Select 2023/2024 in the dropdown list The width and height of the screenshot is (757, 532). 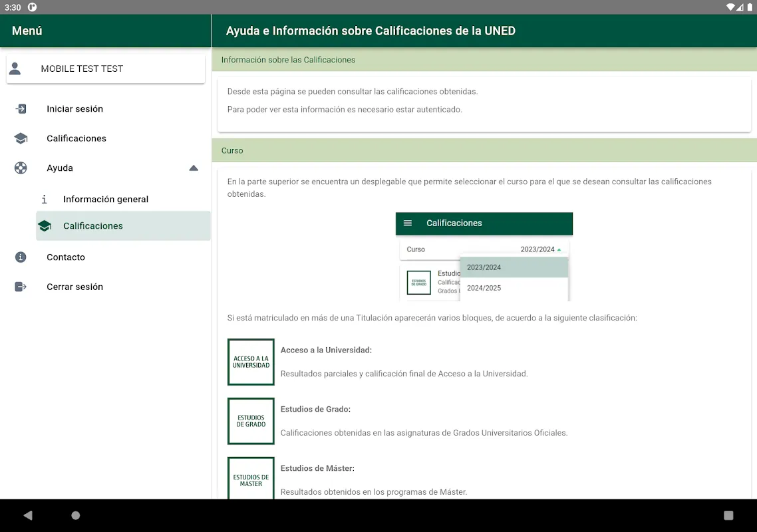(514, 267)
